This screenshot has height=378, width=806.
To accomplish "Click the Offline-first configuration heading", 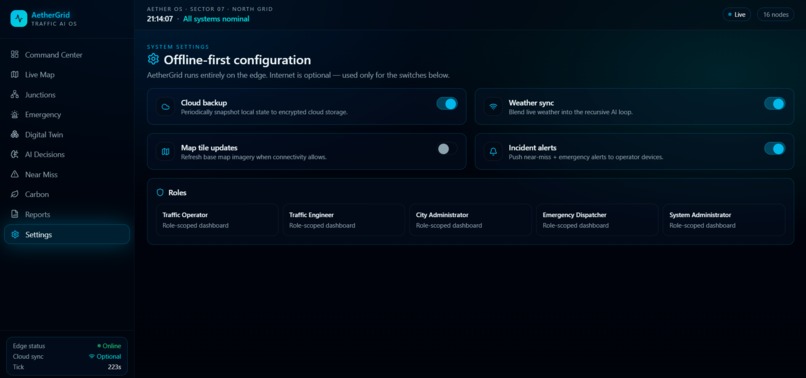I will [237, 60].
